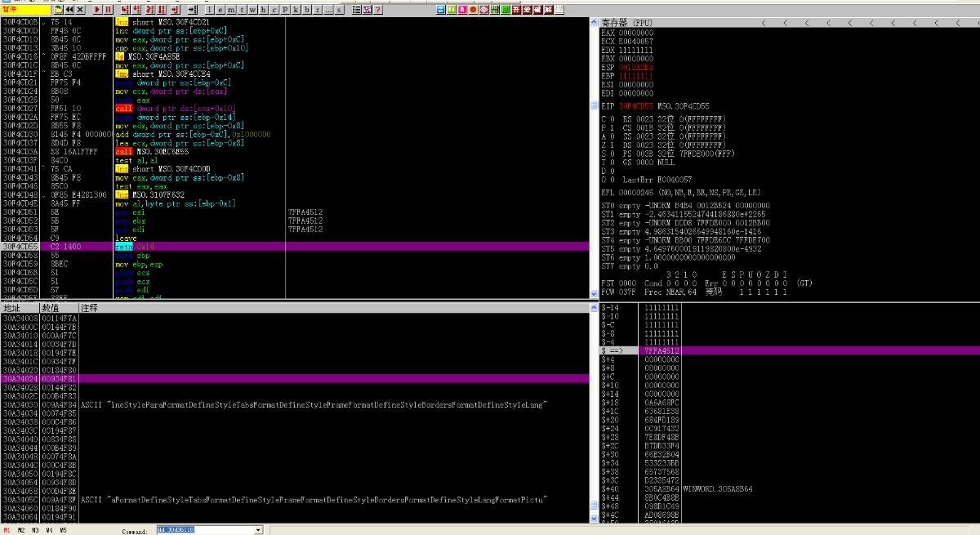Click the Open file toolbar icon

[59, 9]
